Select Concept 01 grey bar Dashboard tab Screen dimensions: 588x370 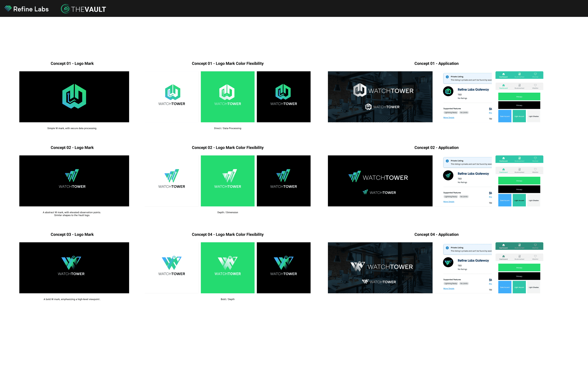[x=503, y=86]
